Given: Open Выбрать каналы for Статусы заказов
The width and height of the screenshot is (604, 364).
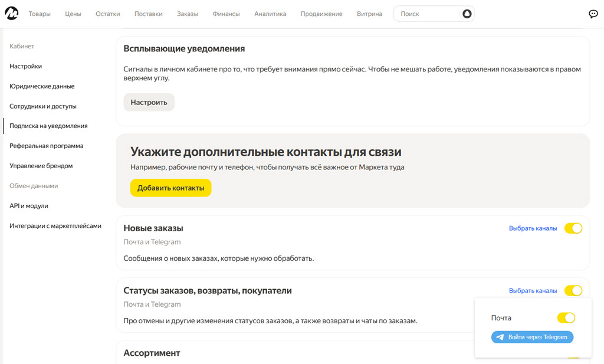Looking at the screenshot, I should [533, 291].
